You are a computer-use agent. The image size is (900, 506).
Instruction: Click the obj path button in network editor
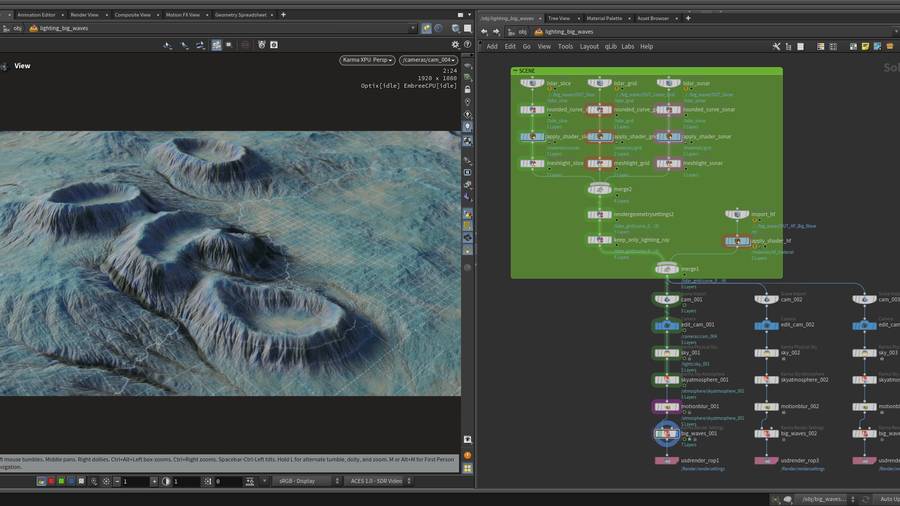pyautogui.click(x=520, y=31)
